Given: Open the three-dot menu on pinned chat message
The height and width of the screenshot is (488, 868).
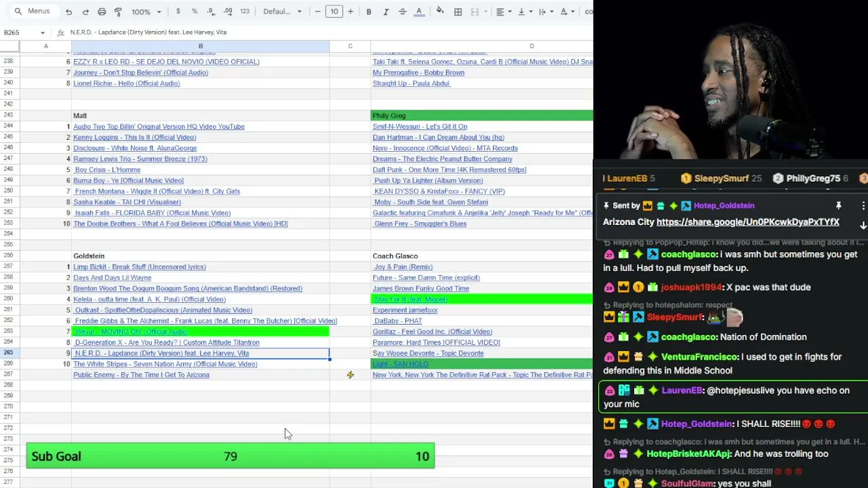Looking at the screenshot, I should point(863,205).
